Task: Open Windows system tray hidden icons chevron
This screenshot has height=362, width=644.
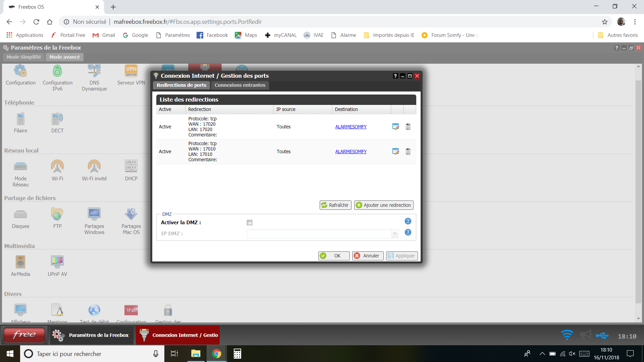Action: (x=542, y=354)
